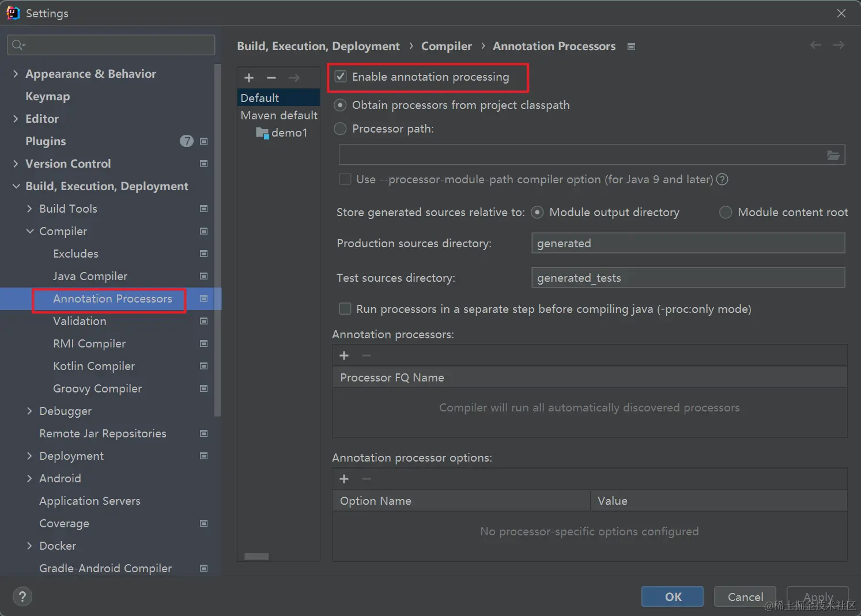861x616 pixels.
Task: Select Maven default profile
Action: [279, 115]
